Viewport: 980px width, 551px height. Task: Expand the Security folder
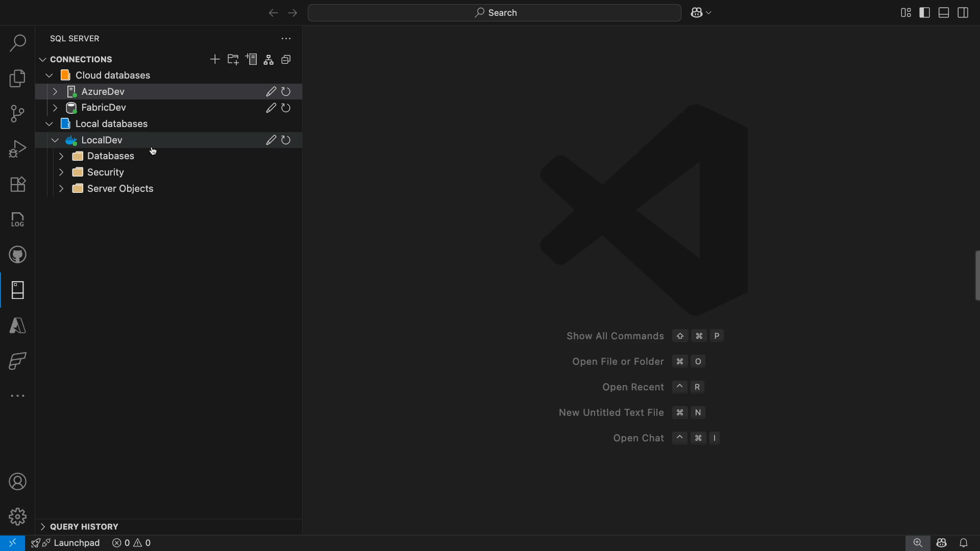pyautogui.click(x=61, y=172)
